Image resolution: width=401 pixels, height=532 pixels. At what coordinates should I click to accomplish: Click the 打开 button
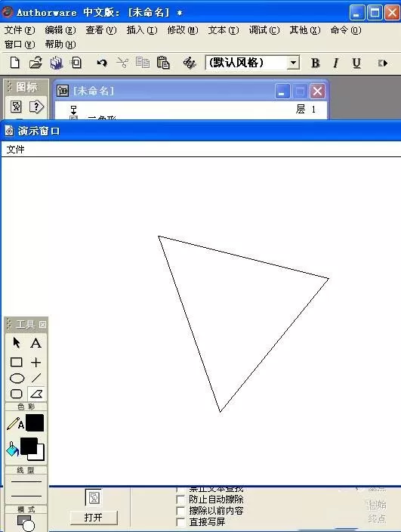(x=94, y=518)
